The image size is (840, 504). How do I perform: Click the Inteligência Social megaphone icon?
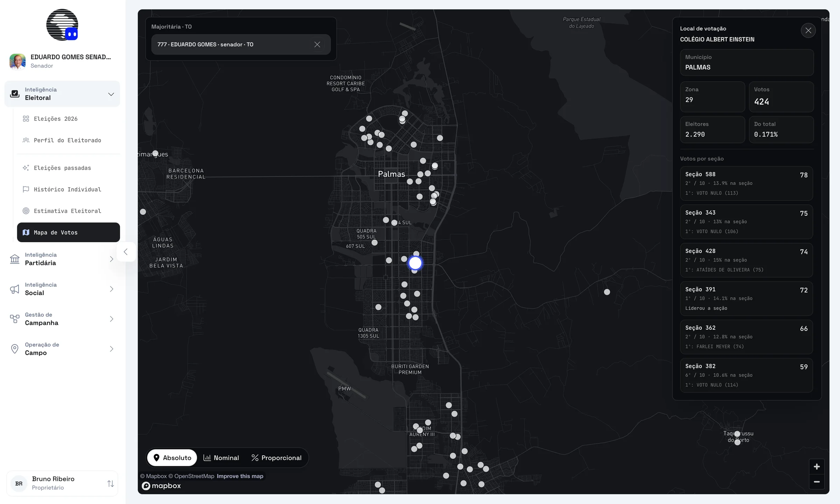click(15, 289)
